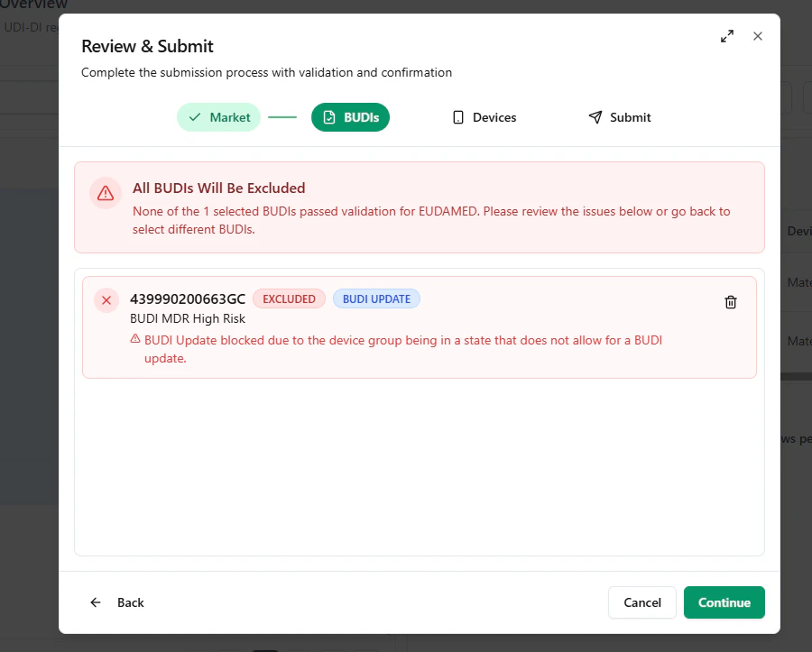Delete BUDI 439990200663GC entry
This screenshot has height=652, width=812.
tap(731, 302)
